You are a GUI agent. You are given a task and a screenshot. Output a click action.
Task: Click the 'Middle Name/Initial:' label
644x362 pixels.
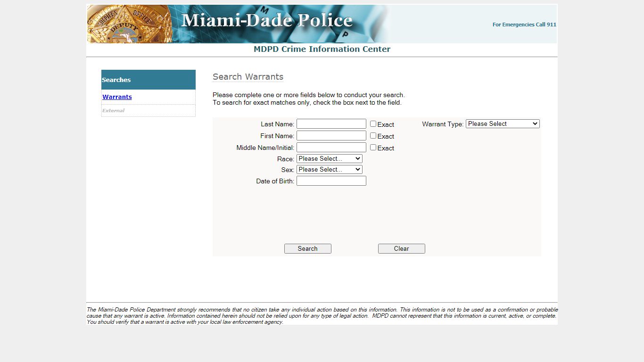point(265,148)
